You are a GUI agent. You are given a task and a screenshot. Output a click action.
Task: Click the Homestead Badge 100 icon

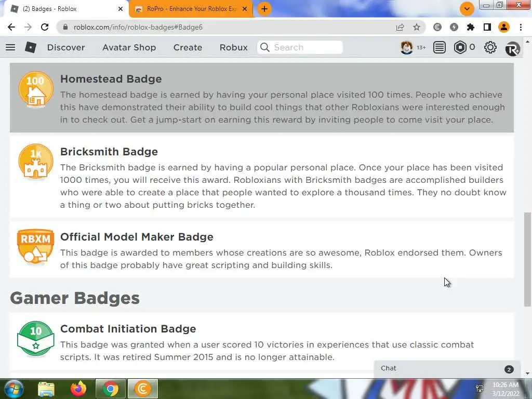[x=36, y=89]
